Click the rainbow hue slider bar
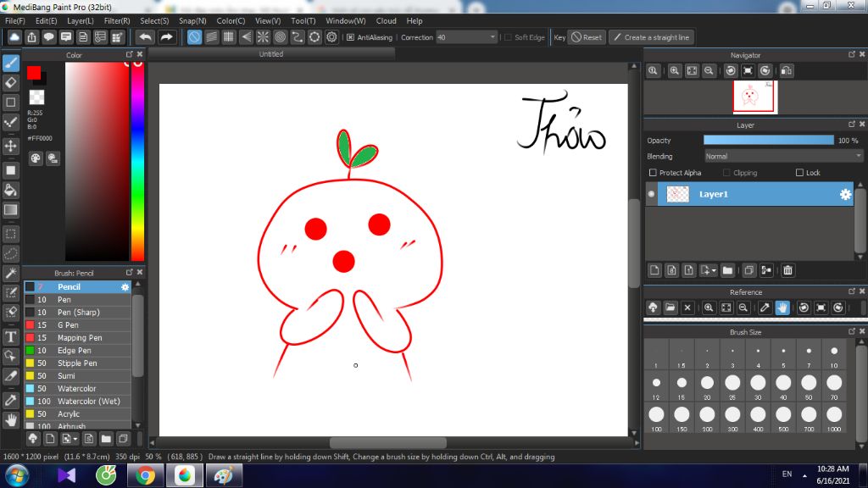The width and height of the screenshot is (868, 488). (x=137, y=160)
